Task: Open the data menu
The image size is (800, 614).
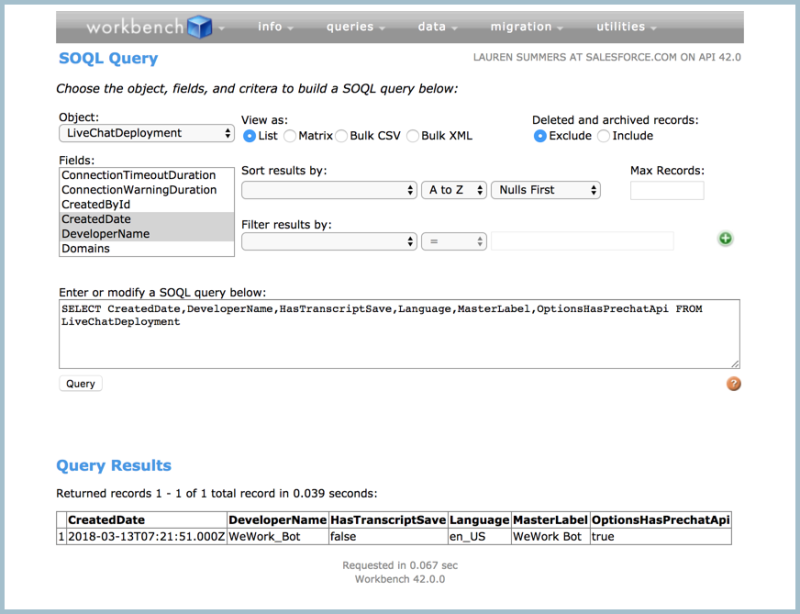Action: coord(437,27)
